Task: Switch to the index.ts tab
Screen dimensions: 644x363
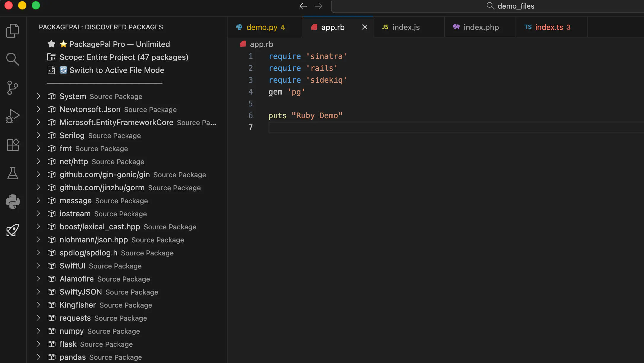Action: click(x=551, y=27)
